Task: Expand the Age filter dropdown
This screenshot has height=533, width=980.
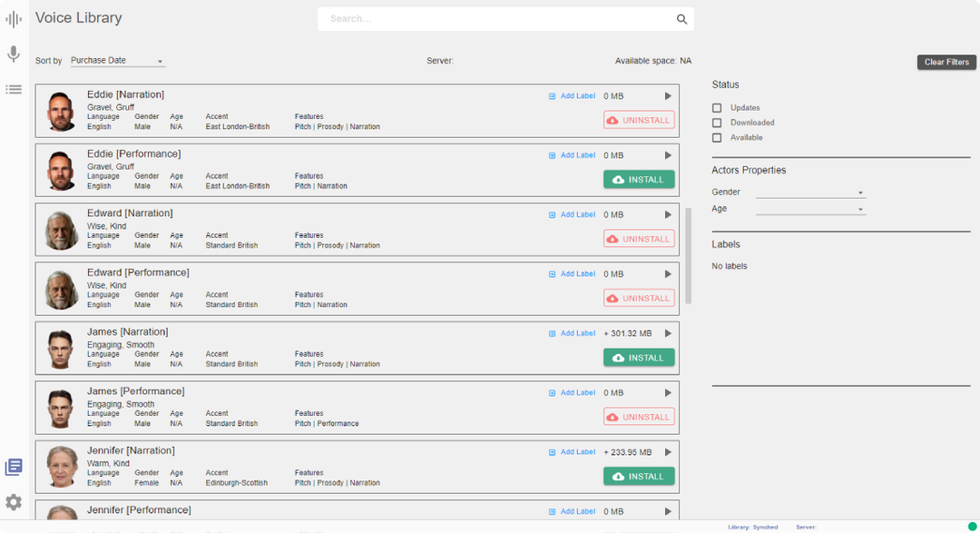Action: click(810, 209)
